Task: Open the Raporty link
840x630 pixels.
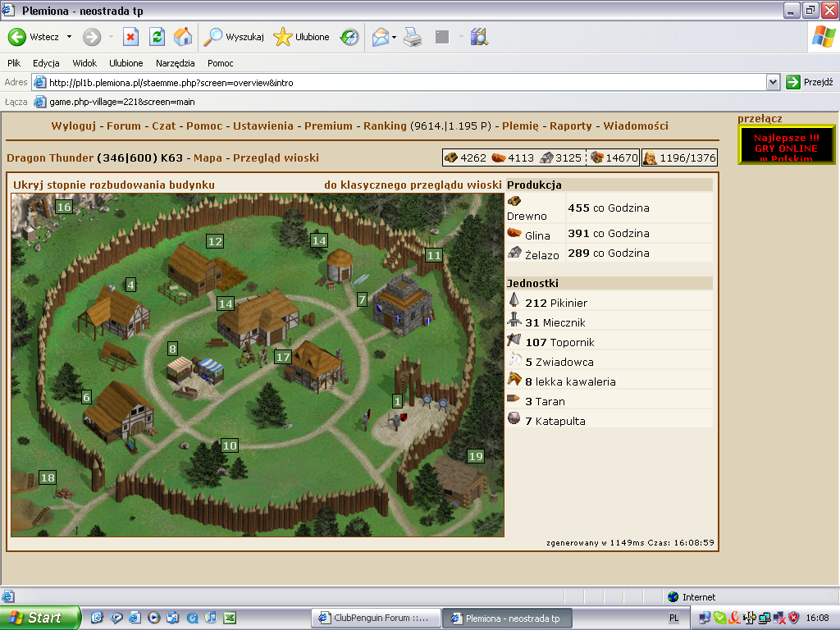Action: click(x=571, y=126)
